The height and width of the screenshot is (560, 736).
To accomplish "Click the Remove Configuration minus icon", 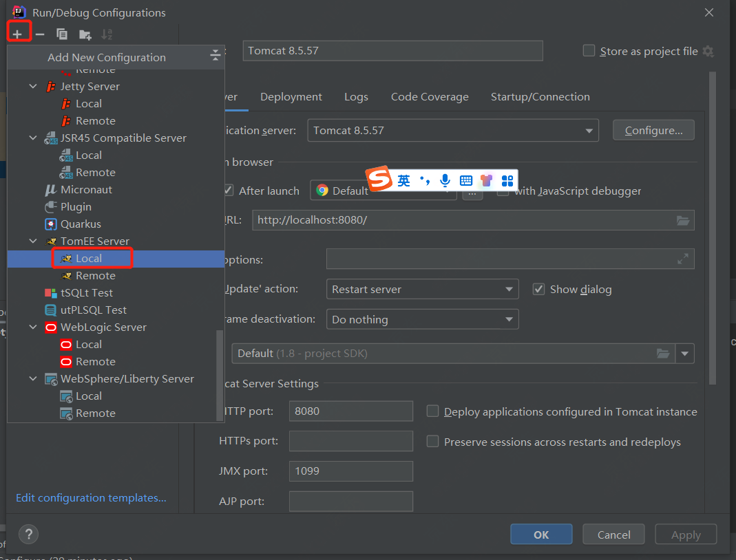I will [40, 34].
